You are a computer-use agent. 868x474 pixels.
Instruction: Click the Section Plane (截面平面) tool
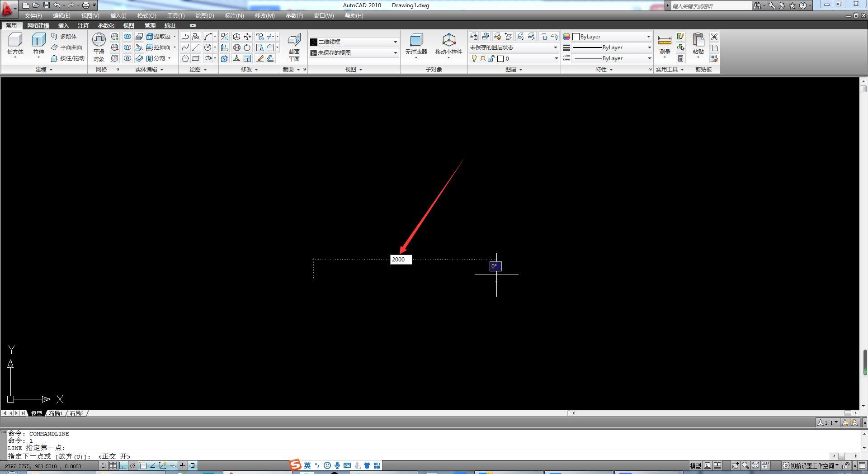[294, 47]
